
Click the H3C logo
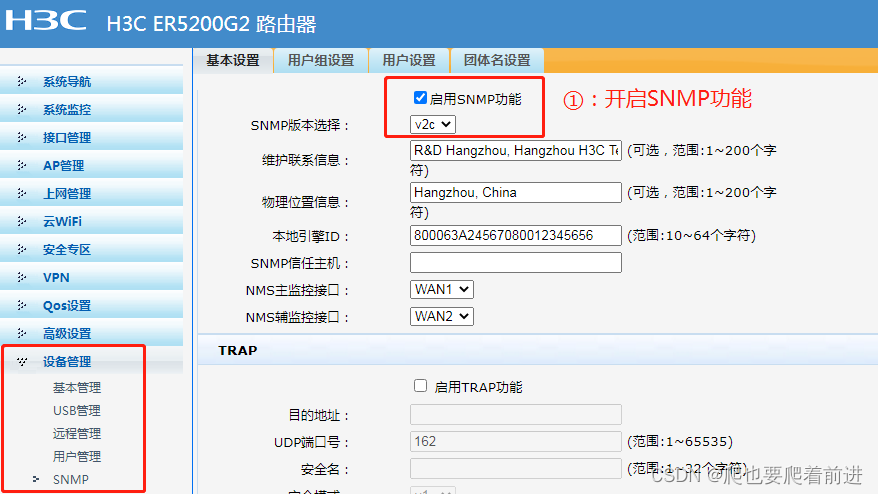click(46, 20)
